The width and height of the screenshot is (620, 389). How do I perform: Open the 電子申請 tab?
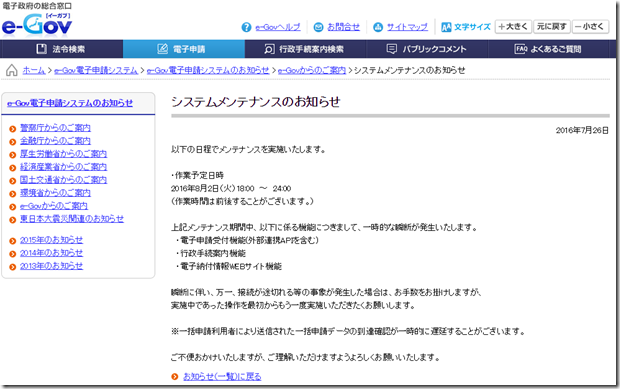point(184,49)
